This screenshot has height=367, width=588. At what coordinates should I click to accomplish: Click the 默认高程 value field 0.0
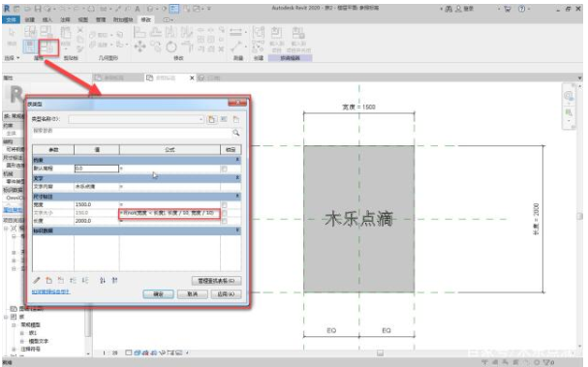[97, 168]
